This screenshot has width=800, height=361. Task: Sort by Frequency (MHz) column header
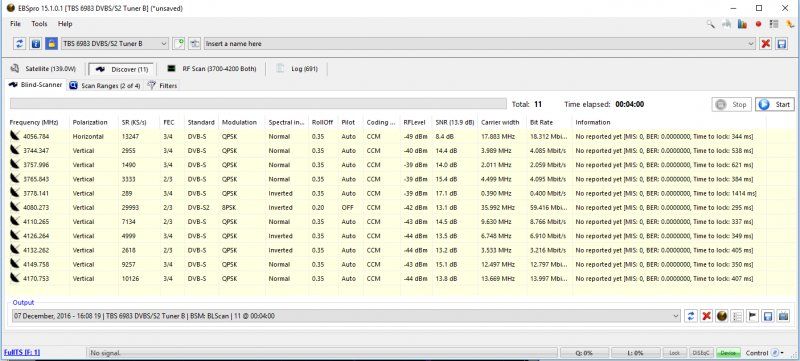tap(34, 122)
